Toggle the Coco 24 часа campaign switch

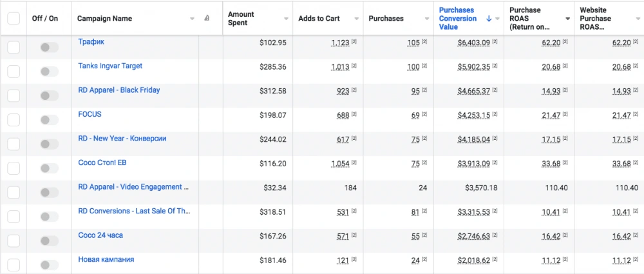click(49, 240)
